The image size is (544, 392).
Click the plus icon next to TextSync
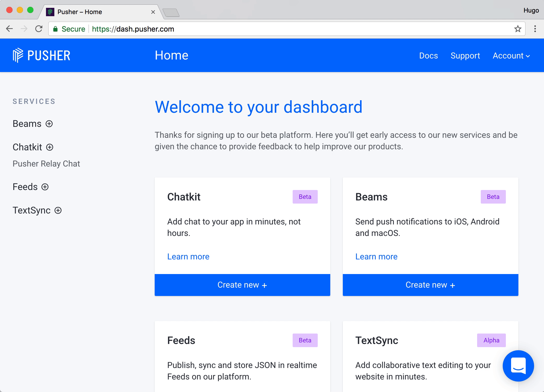coord(58,210)
